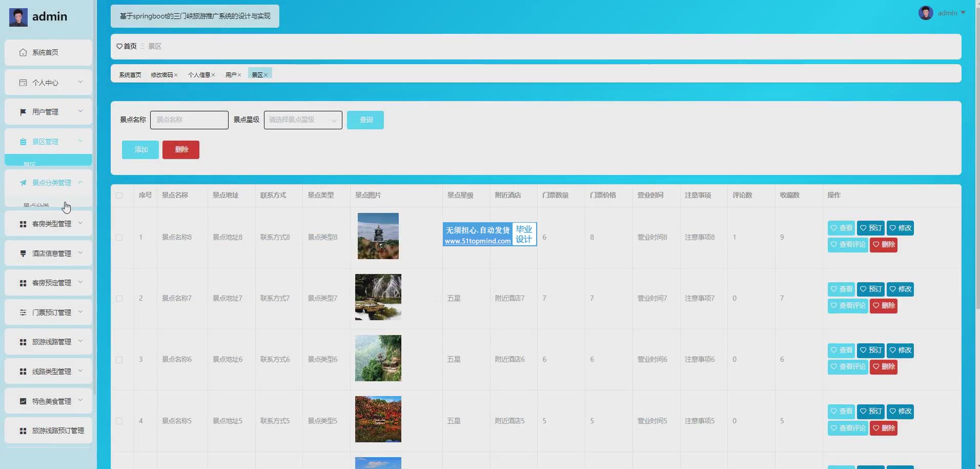
Task: Switch to the 修改密码 tab
Action: coord(161,75)
